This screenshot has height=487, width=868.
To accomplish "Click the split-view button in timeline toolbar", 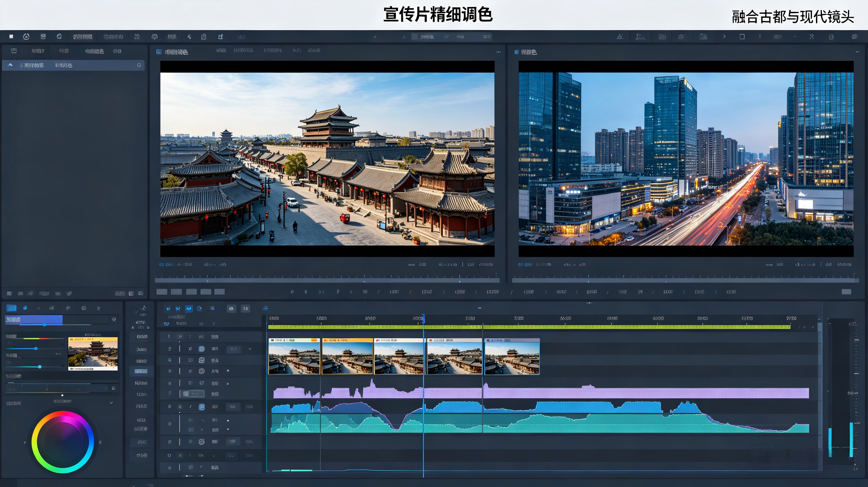I will click(x=245, y=309).
